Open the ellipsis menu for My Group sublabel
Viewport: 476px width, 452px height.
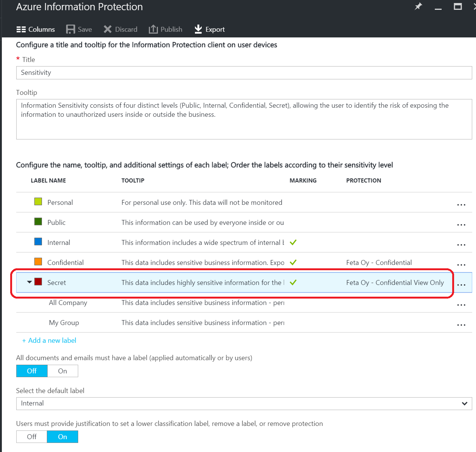click(x=461, y=325)
